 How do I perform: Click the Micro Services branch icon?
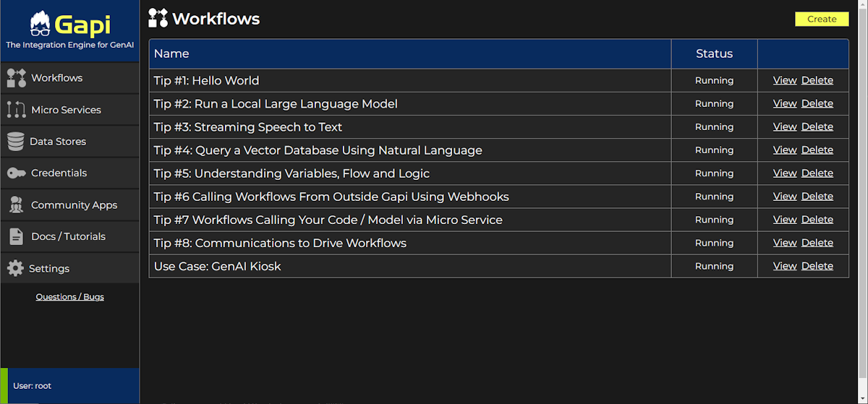tap(16, 110)
